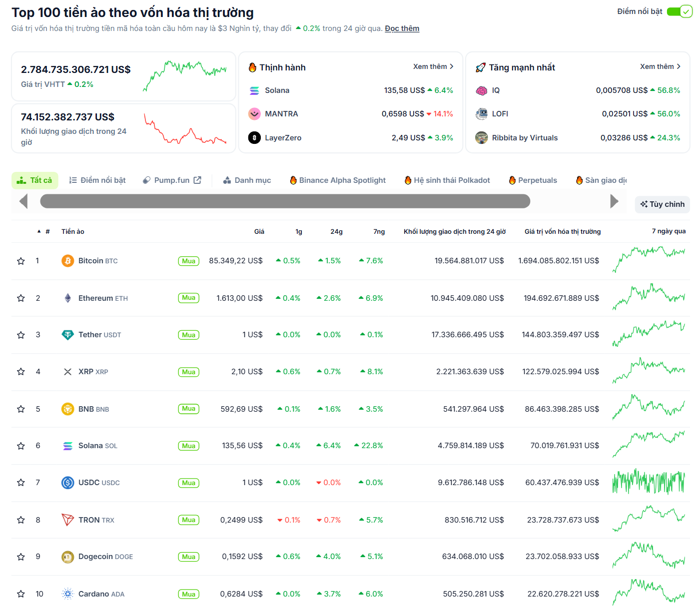
Task: Open USDC 7-day sparkline chart
Action: (x=649, y=482)
